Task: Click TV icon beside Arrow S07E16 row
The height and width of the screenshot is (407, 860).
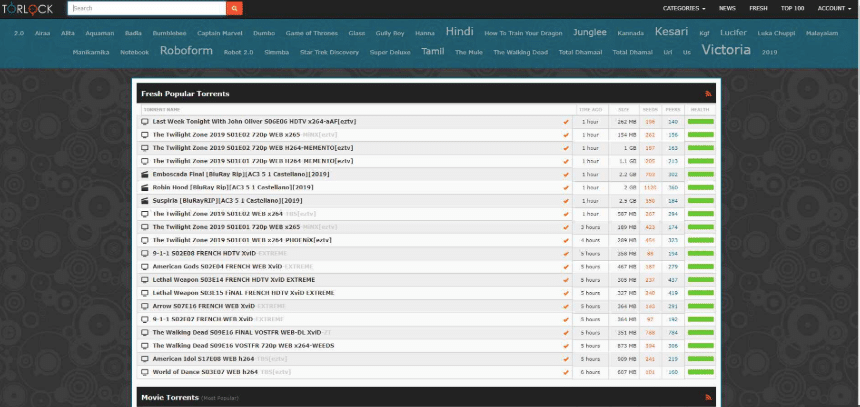Action: 145,306
